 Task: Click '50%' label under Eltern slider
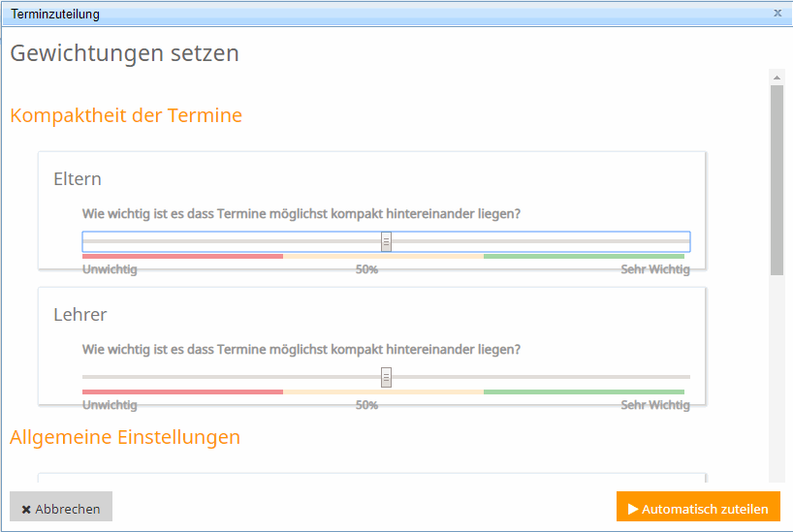coord(366,269)
